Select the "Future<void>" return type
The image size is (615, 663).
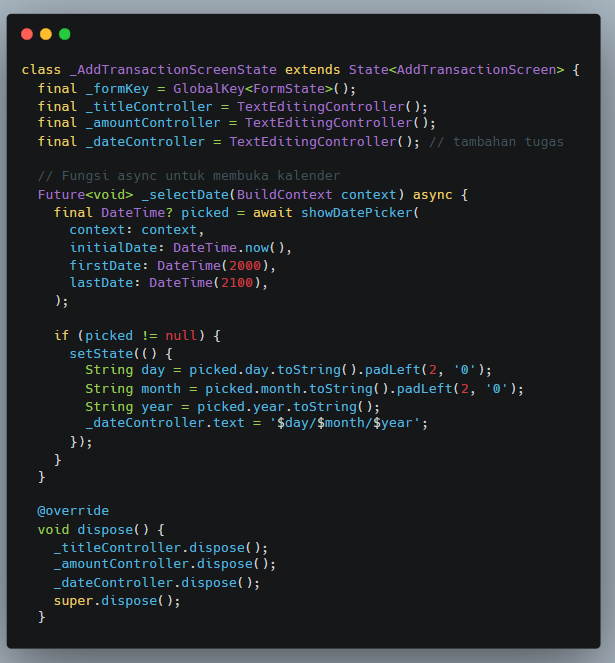tap(85, 195)
